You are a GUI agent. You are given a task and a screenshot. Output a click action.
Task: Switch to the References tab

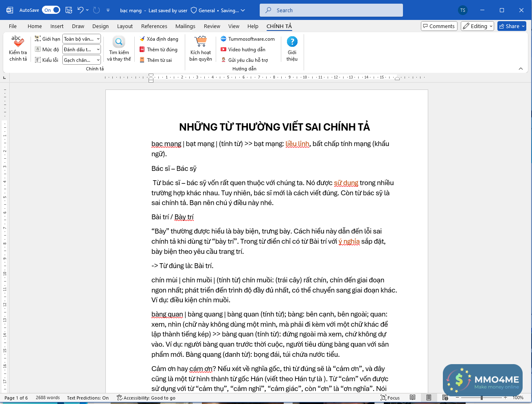coord(154,26)
